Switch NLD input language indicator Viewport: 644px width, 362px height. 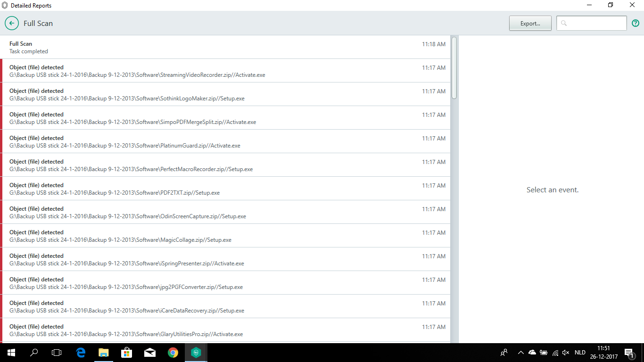(x=580, y=352)
